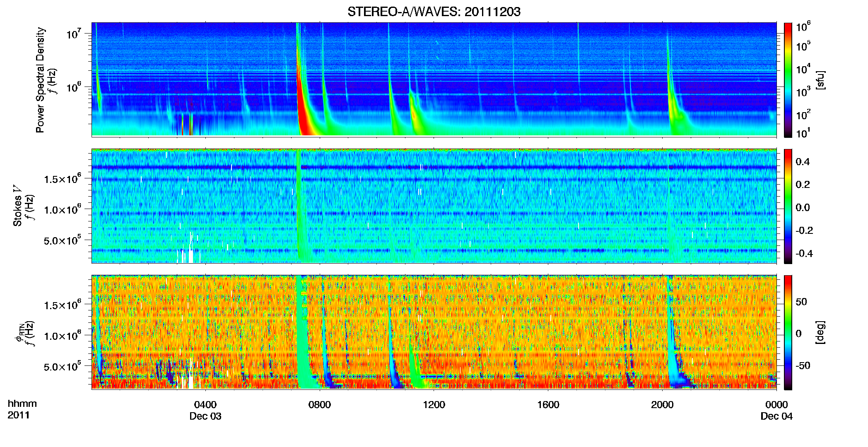This screenshot has height=447, width=868.
Task: Click the -50 value on degree colorbar
Action: pyautogui.click(x=803, y=365)
